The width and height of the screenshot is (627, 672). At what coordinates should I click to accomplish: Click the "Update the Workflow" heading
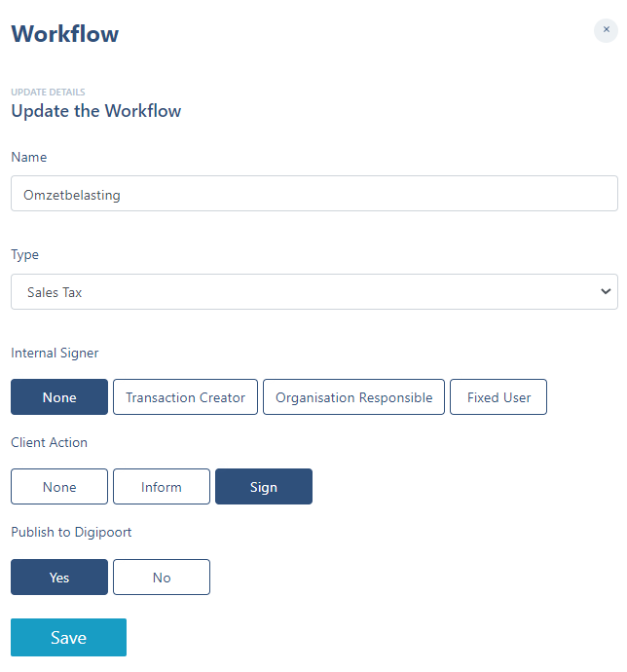click(x=96, y=111)
